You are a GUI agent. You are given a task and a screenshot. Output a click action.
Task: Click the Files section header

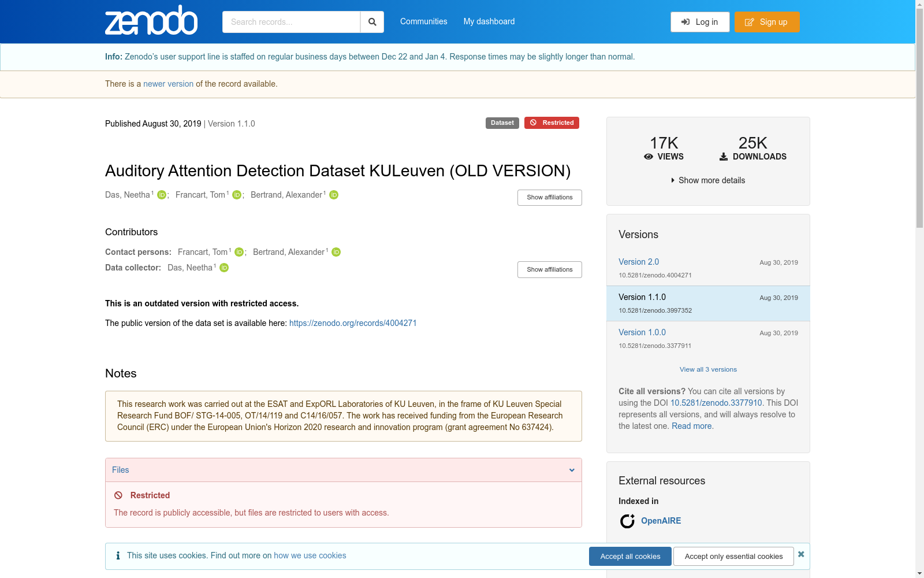tap(344, 470)
